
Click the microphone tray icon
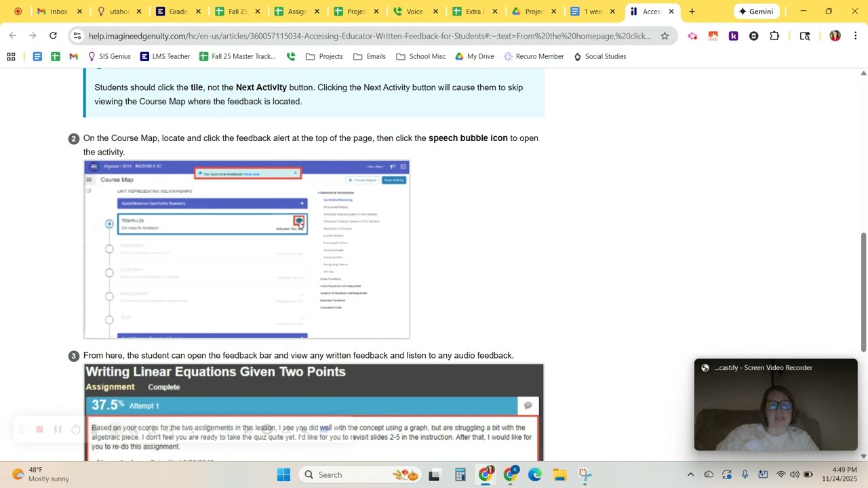745,474
